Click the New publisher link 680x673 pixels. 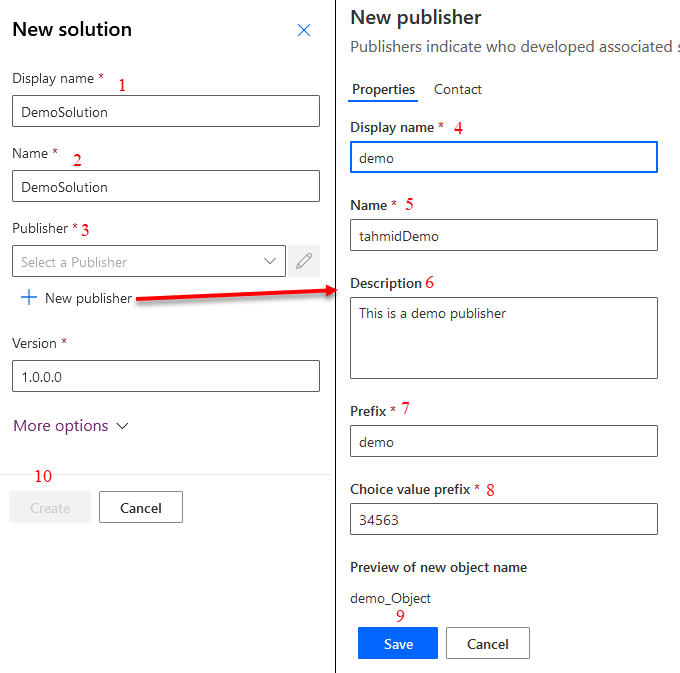(x=88, y=298)
